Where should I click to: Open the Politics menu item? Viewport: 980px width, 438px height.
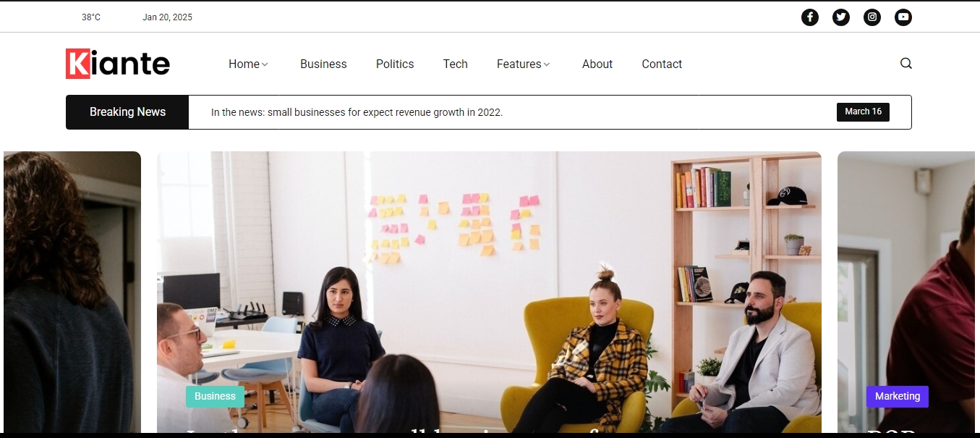[395, 64]
